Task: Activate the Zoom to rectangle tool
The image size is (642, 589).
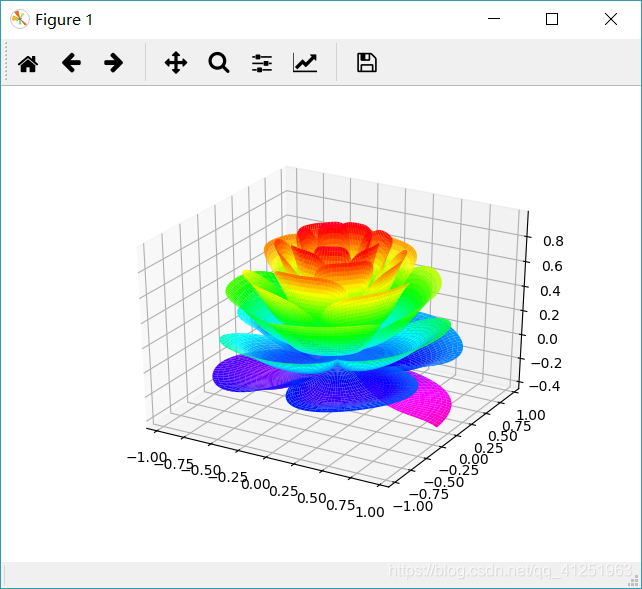Action: tap(219, 63)
